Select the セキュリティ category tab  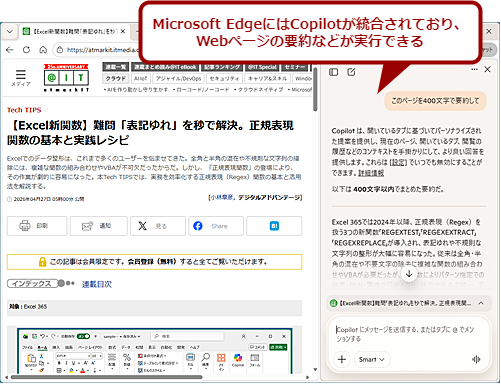(x=224, y=79)
